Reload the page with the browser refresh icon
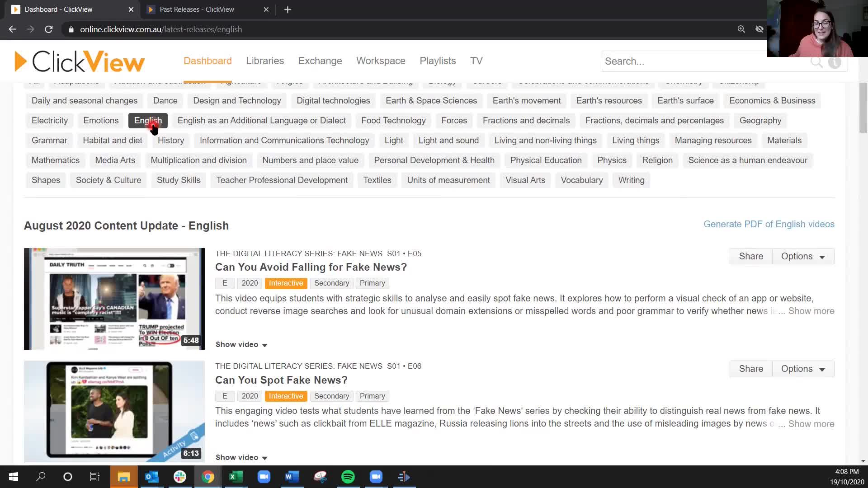868x488 pixels. pos(49,29)
